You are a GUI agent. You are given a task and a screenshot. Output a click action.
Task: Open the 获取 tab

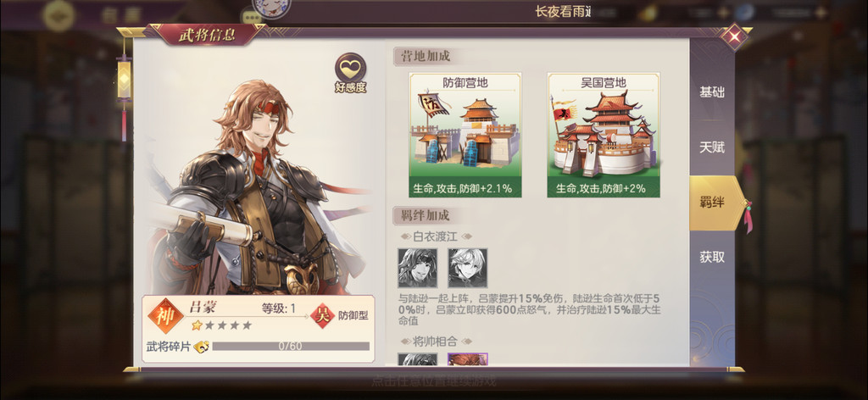coord(712,257)
